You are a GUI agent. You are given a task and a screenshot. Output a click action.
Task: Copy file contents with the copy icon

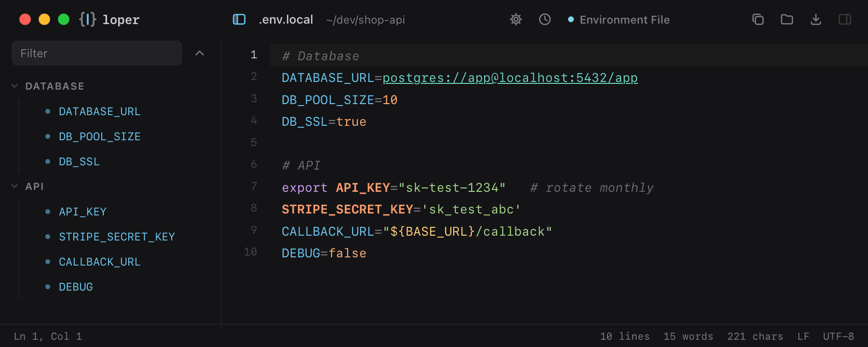[x=758, y=19]
